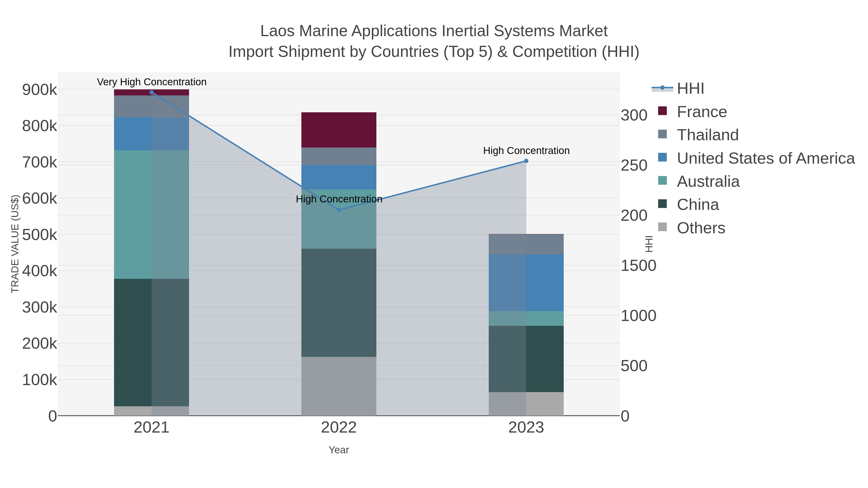868x488 pixels.
Task: Click the France color swatch in legend
Action: [x=663, y=111]
